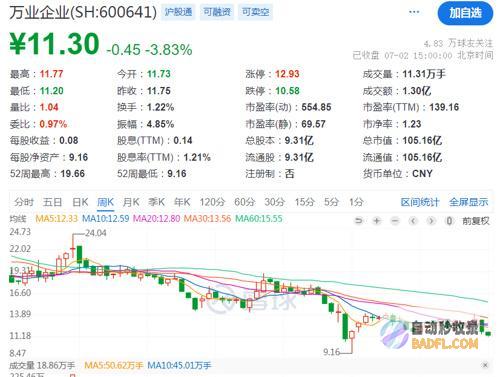Open the three-dot more options menu
500x377 pixels.
coord(414,12)
